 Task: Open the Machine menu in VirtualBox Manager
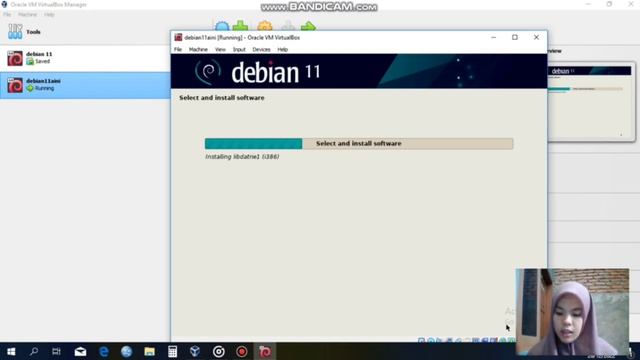click(27, 15)
